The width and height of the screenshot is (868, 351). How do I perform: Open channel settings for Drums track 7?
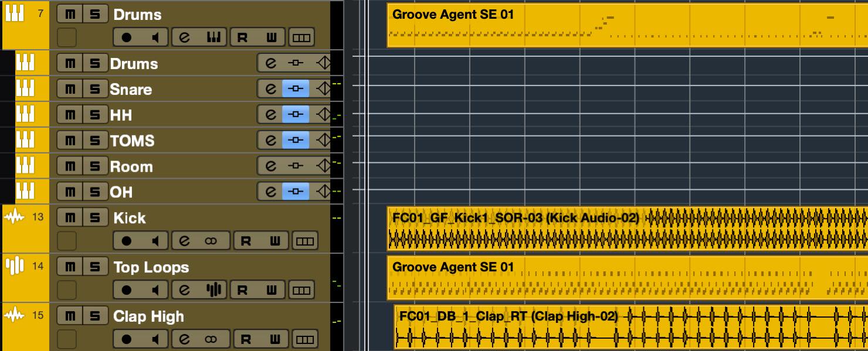185,38
